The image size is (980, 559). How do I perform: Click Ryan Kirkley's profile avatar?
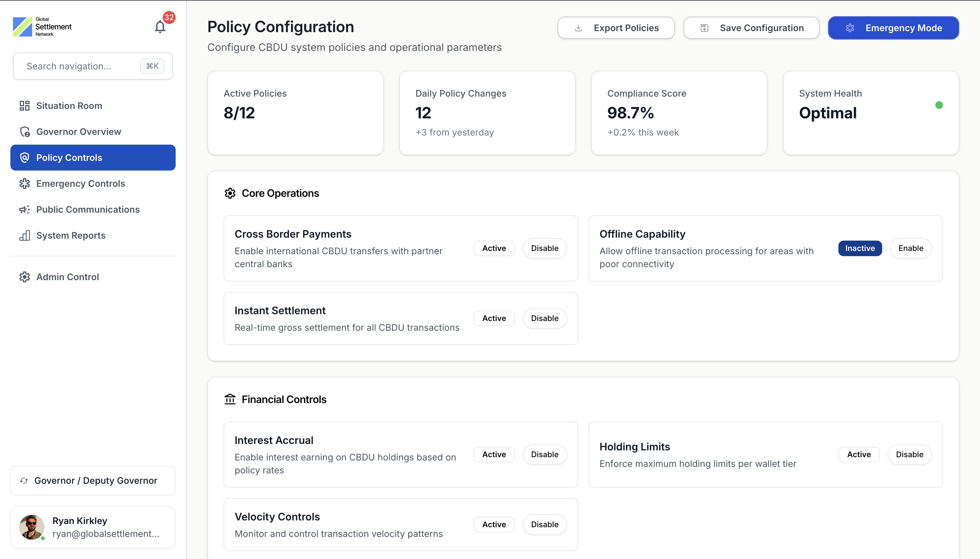point(31,527)
